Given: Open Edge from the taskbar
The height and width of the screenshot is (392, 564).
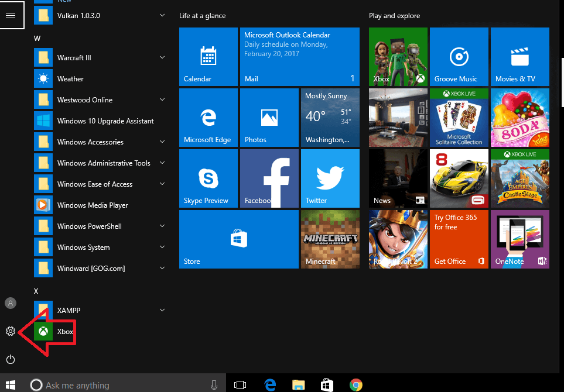Looking at the screenshot, I should click(x=270, y=385).
